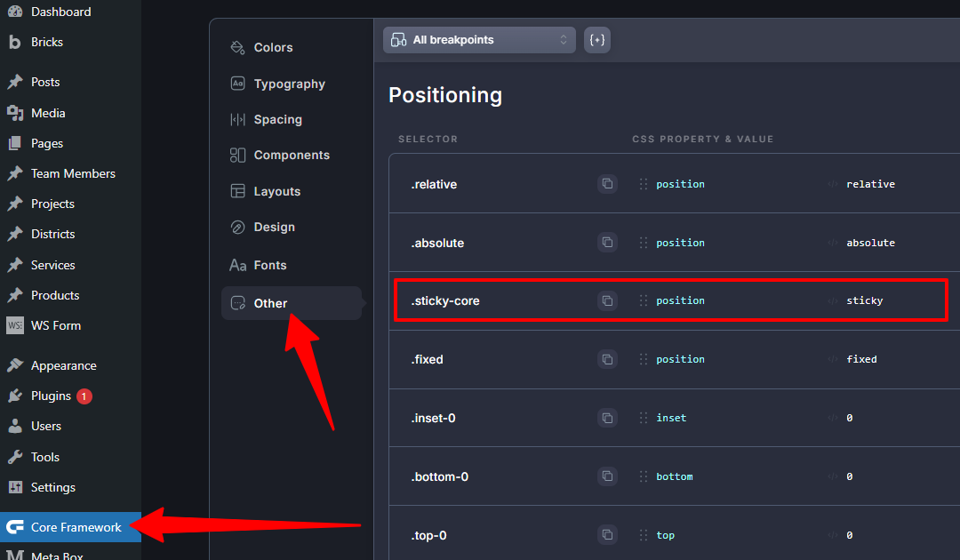Select the Other section
The image size is (960, 560).
tap(292, 303)
